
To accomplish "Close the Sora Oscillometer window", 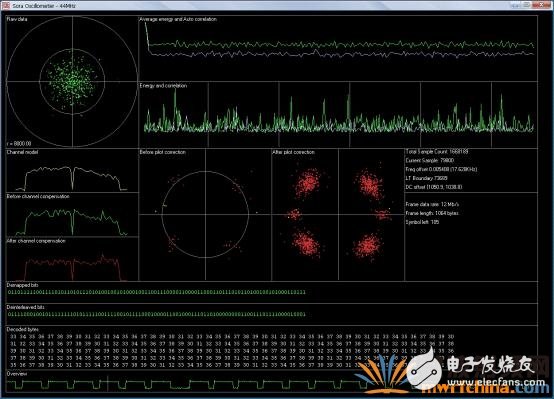I will click(x=542, y=5).
